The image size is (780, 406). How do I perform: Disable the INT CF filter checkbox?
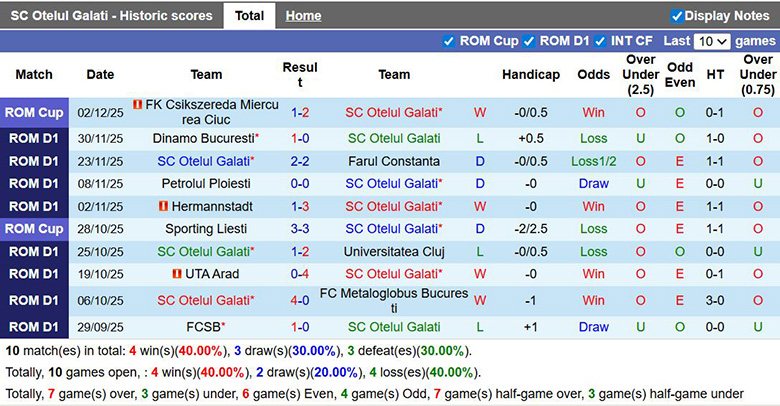click(x=600, y=41)
